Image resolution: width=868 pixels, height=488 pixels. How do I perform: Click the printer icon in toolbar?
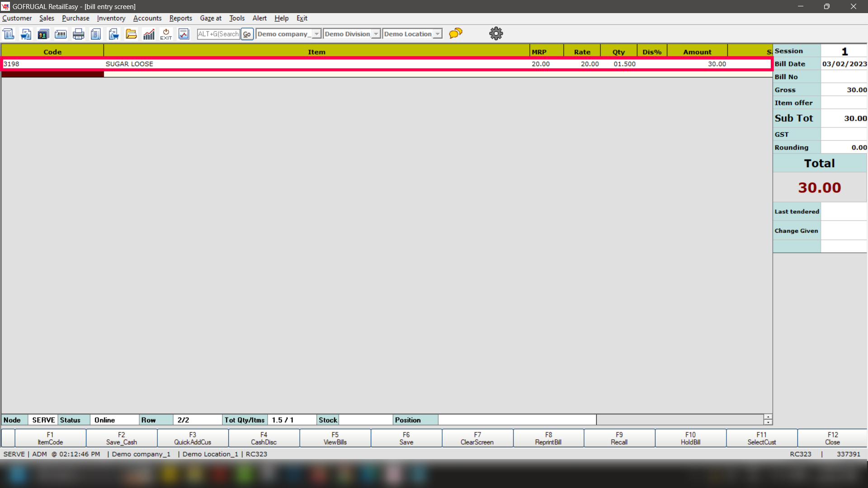(x=78, y=34)
